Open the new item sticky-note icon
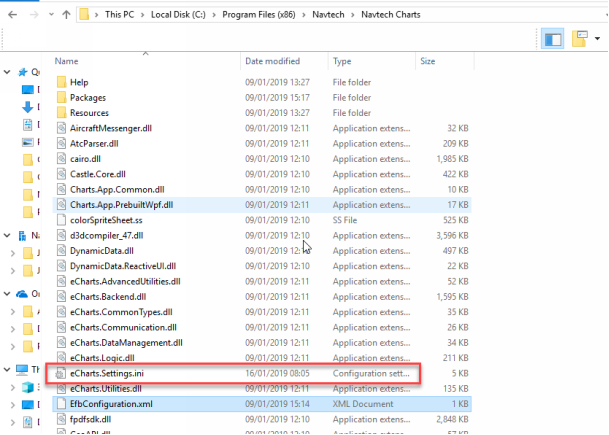Image resolution: width=609 pixels, height=435 pixels. point(579,38)
